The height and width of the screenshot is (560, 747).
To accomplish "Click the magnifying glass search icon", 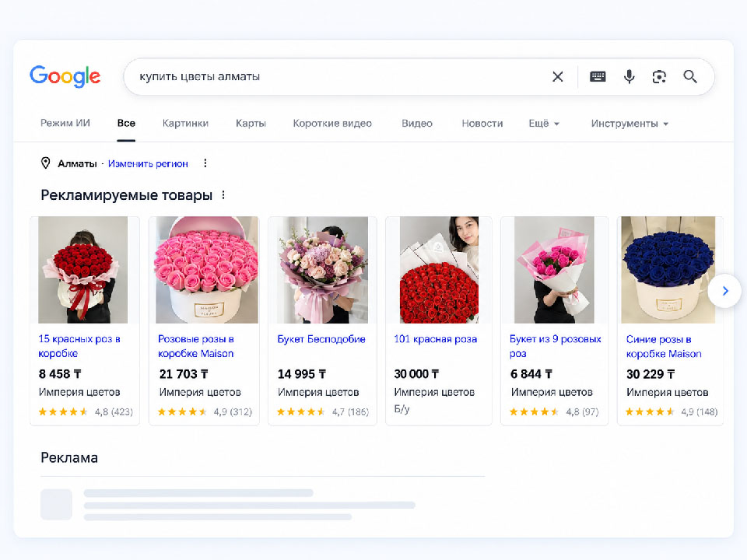I will click(x=690, y=77).
